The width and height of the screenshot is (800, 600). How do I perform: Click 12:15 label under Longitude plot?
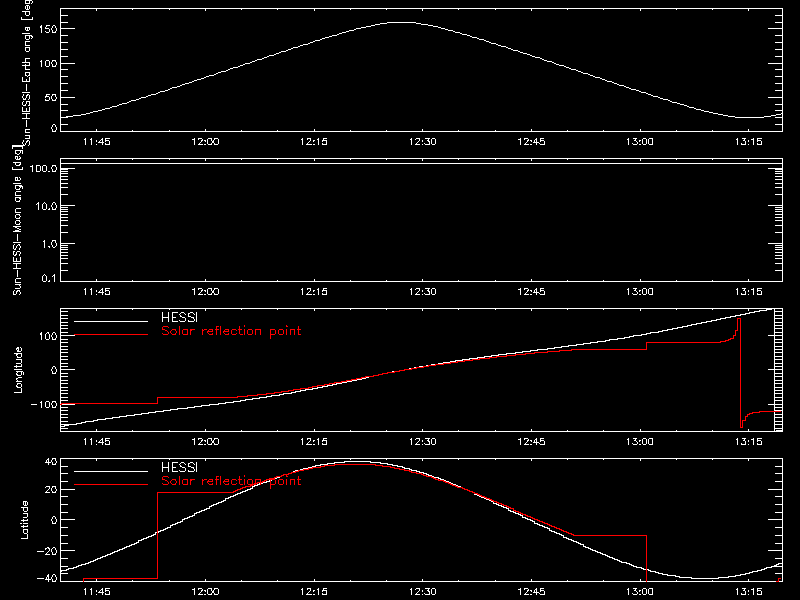[314, 441]
